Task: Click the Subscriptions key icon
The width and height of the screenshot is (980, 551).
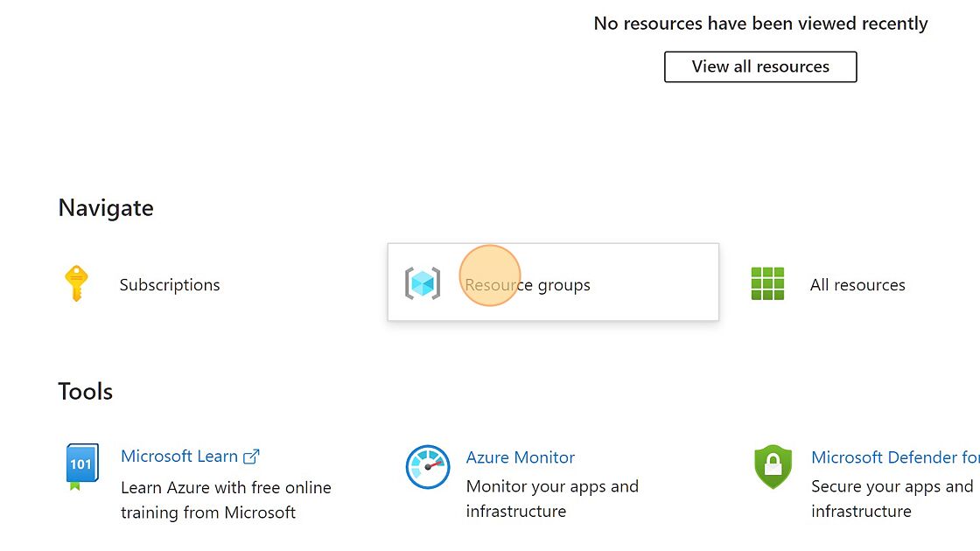Action: click(76, 283)
